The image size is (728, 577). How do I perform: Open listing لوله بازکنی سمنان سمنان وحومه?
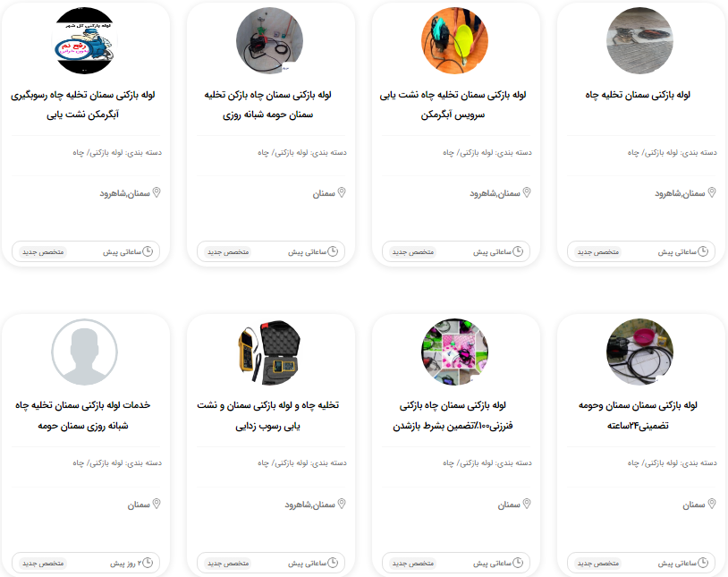pos(638,415)
